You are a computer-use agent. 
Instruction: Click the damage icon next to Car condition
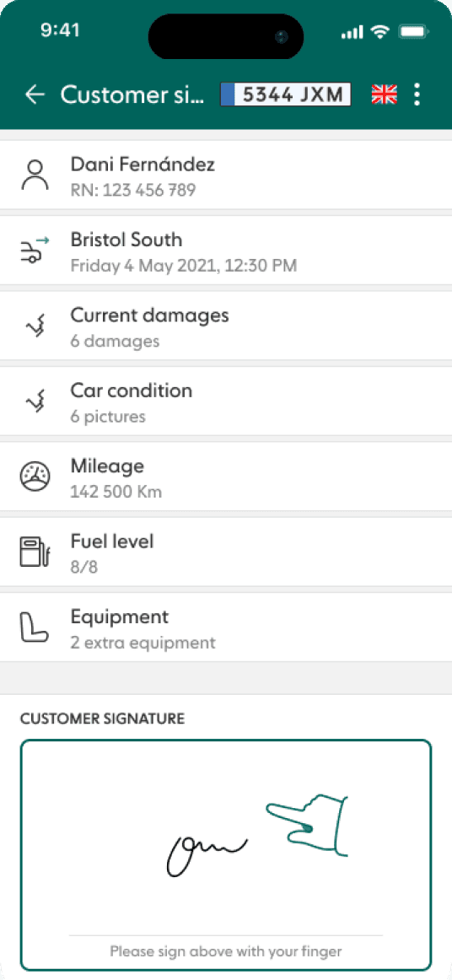pyautogui.click(x=35, y=401)
